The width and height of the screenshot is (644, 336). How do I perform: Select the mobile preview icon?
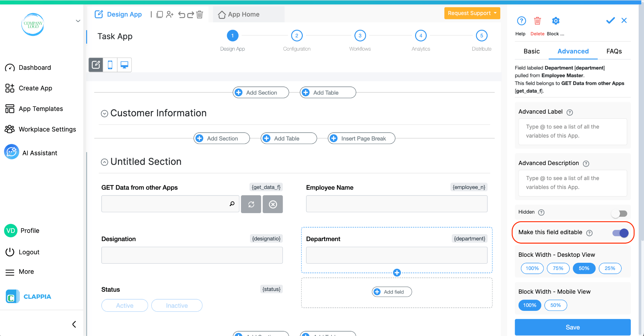click(110, 65)
